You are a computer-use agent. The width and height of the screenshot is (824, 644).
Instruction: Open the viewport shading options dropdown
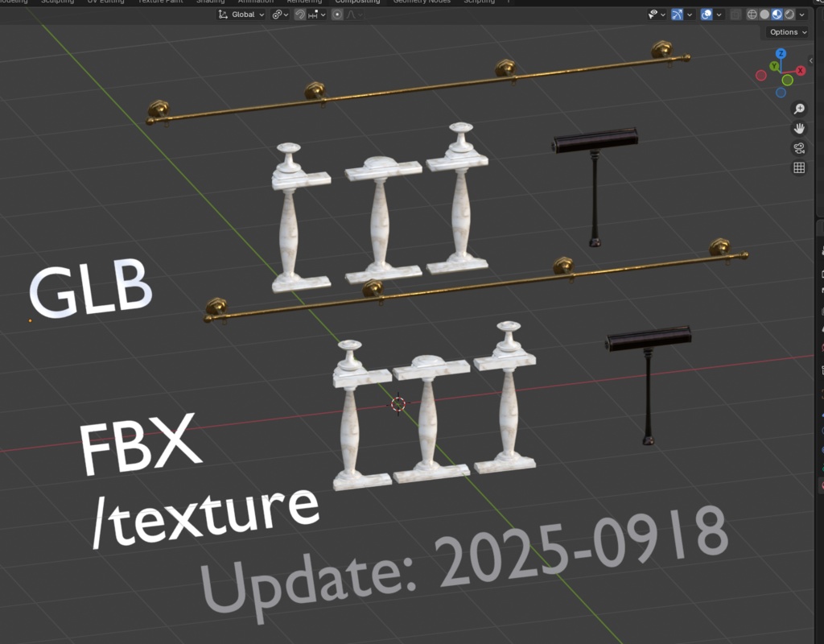coord(802,14)
